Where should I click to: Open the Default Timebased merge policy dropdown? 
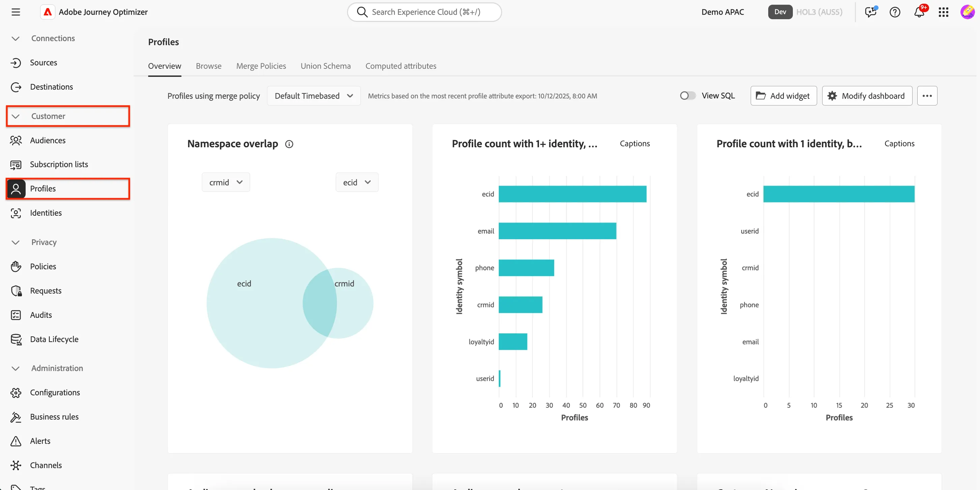[314, 96]
